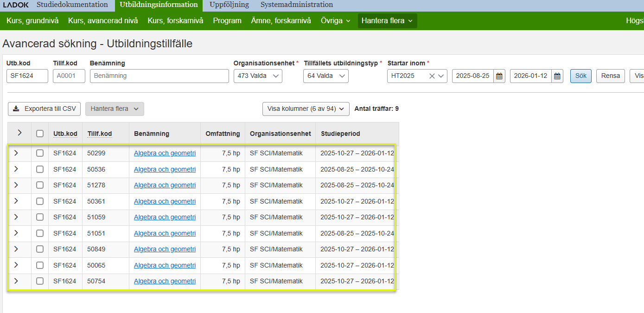Click the Sök button
Screen dimensions: 644x313
click(x=580, y=76)
